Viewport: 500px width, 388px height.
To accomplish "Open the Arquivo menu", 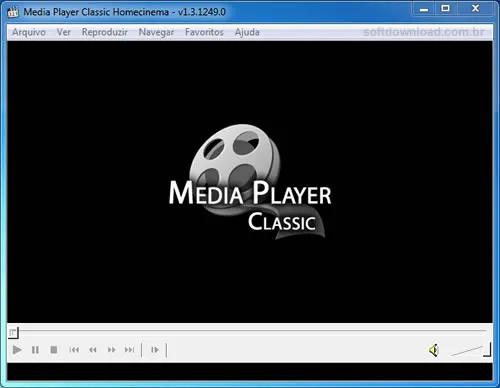I will coord(29,32).
